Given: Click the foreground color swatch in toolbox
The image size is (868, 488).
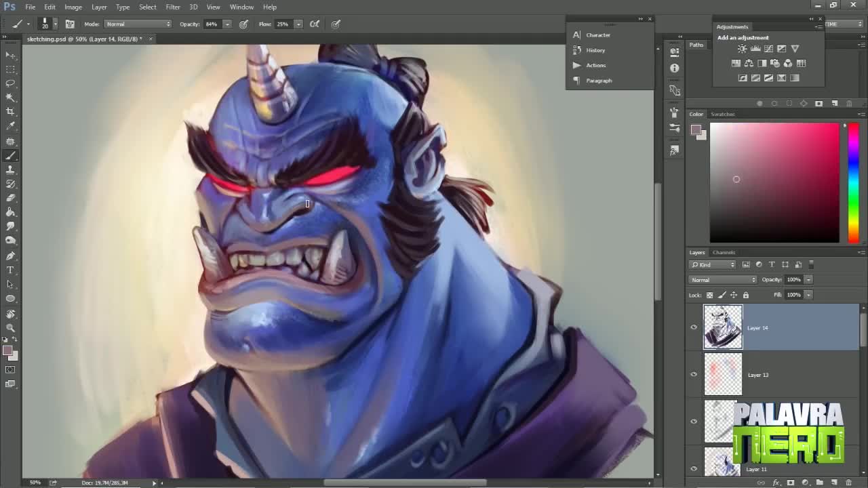Looking at the screenshot, I should (x=7, y=350).
